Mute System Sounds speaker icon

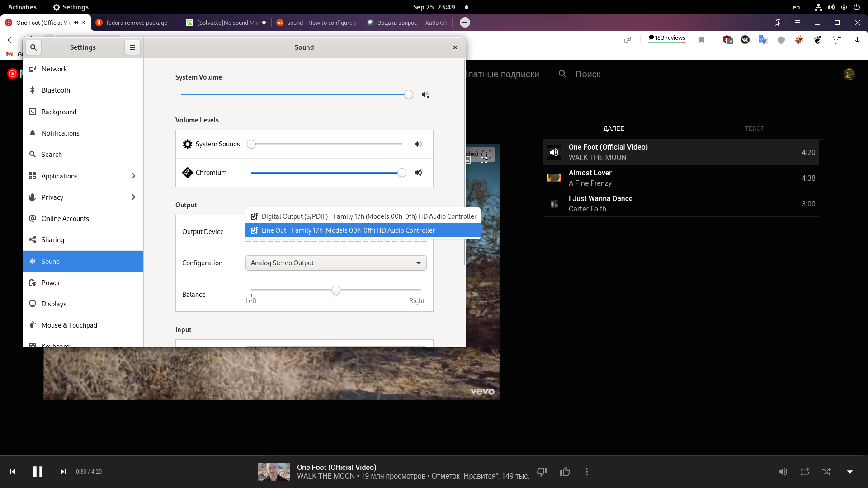pyautogui.click(x=418, y=144)
